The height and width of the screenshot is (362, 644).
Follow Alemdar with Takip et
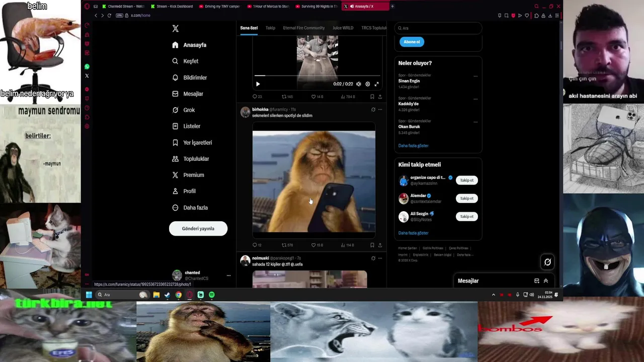[467, 199]
